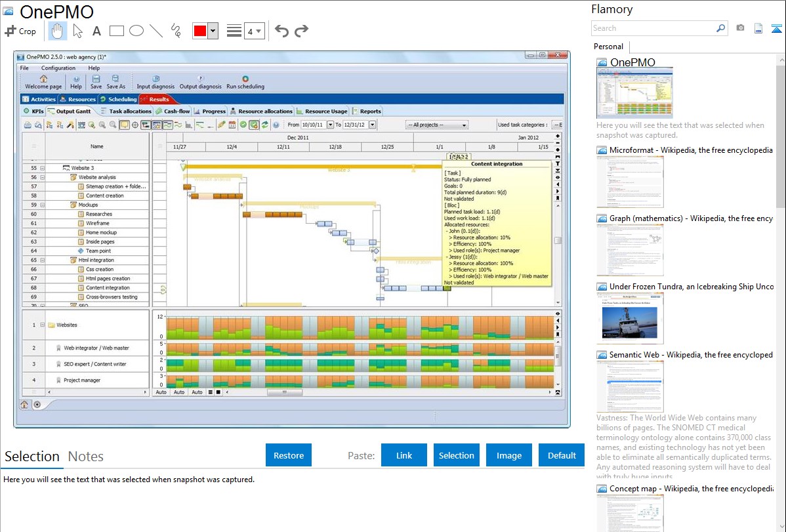
Task: Choose the arrow pointer tool
Action: (x=77, y=31)
